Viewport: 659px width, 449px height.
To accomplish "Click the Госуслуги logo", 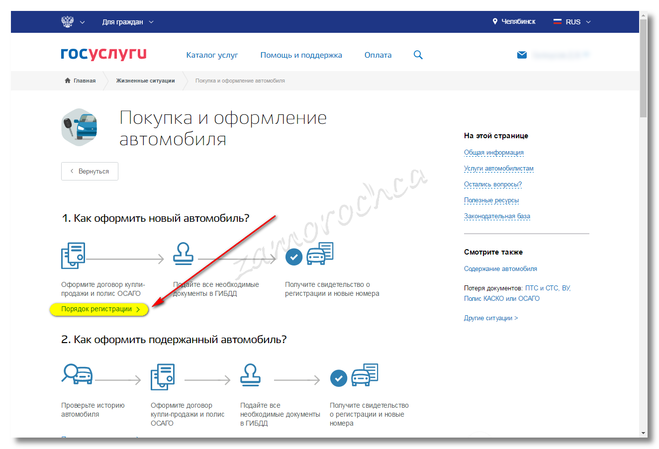I will click(x=102, y=55).
